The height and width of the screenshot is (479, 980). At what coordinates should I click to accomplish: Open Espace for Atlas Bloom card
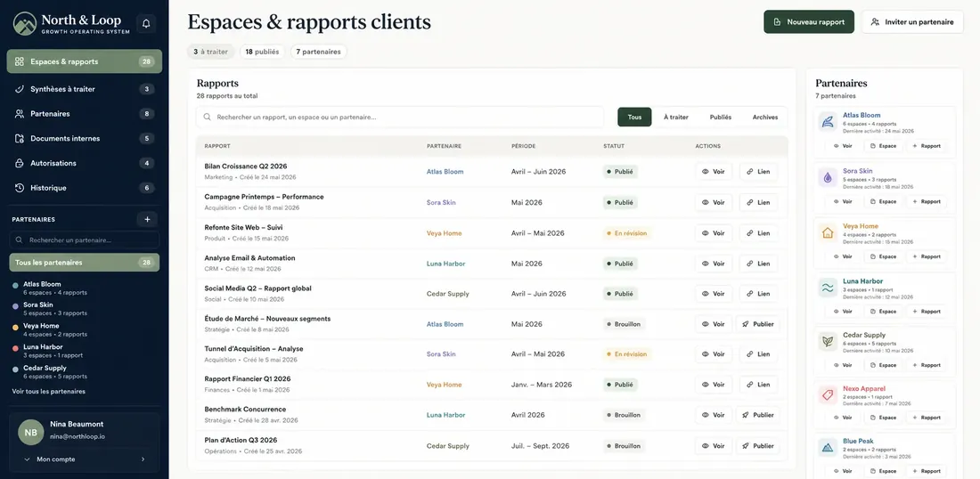(x=884, y=146)
